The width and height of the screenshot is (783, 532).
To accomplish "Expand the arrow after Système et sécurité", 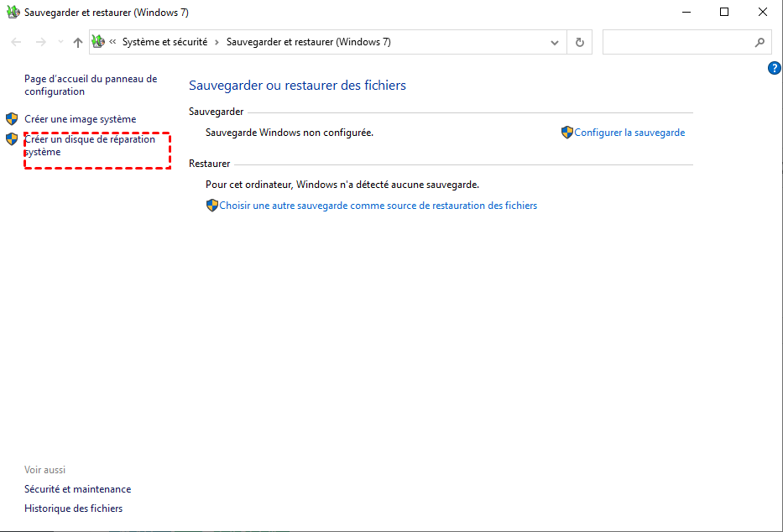I will click(x=217, y=43).
